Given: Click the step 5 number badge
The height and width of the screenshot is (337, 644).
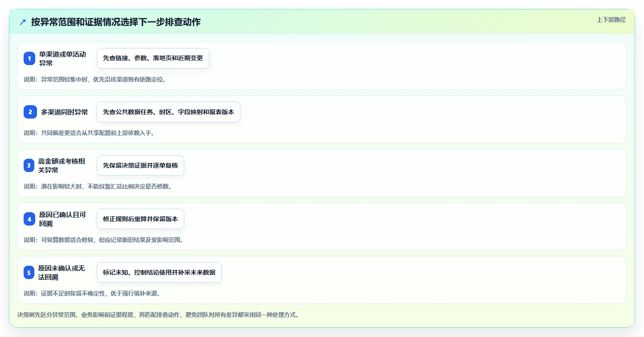Looking at the screenshot, I should (x=29, y=272).
